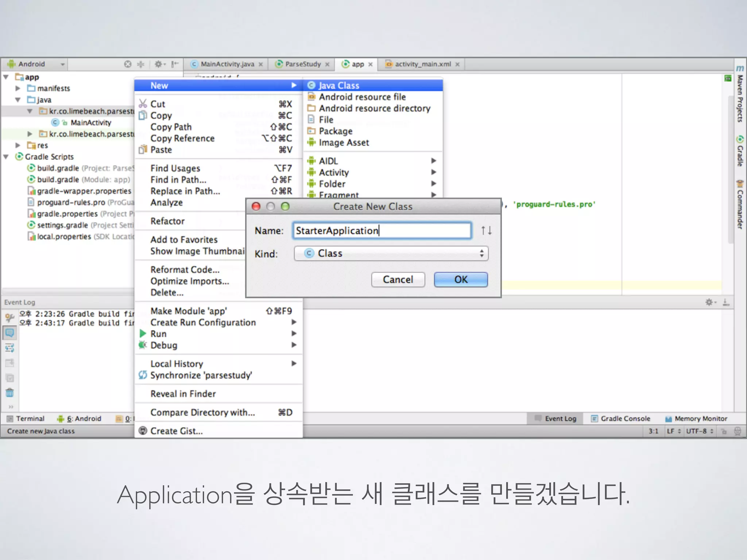
Task: Expand the manifests folder
Action: pyautogui.click(x=18, y=88)
